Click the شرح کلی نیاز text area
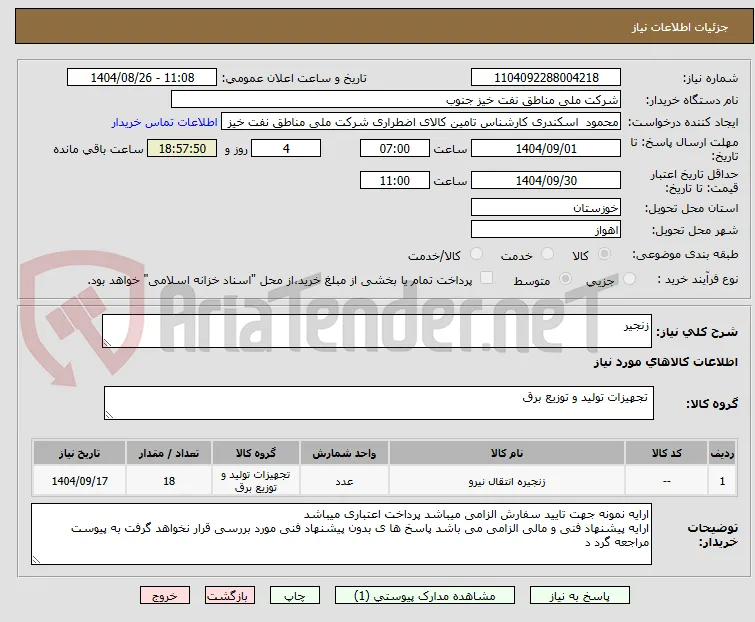The width and height of the screenshot is (755, 622). 377,331
